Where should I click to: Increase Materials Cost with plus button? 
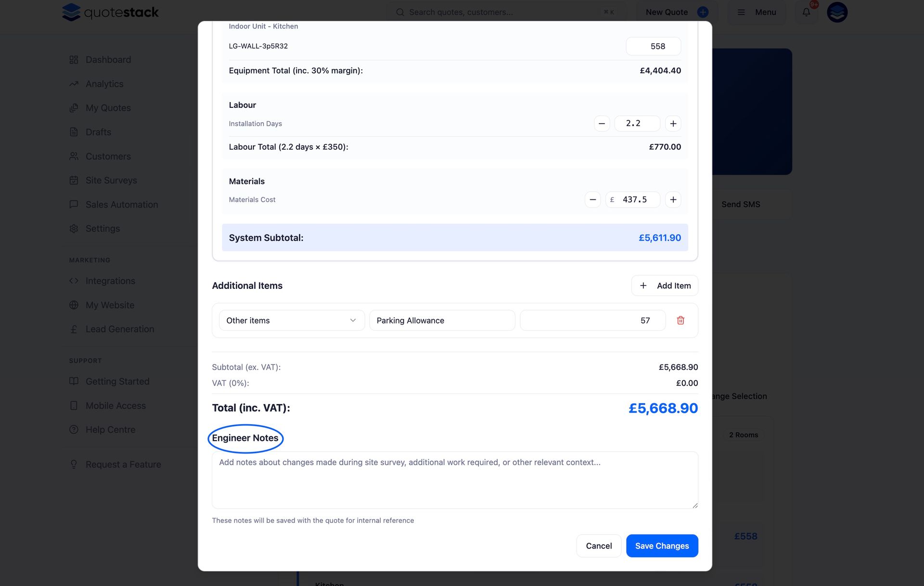pyautogui.click(x=673, y=200)
